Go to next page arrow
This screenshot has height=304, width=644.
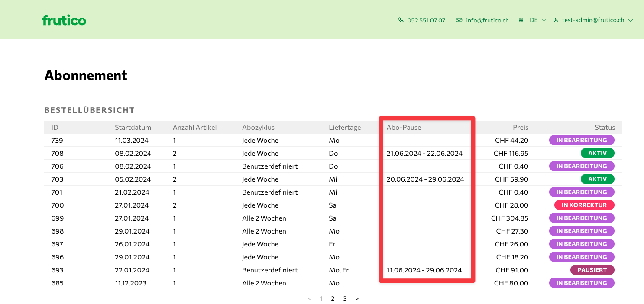click(357, 298)
